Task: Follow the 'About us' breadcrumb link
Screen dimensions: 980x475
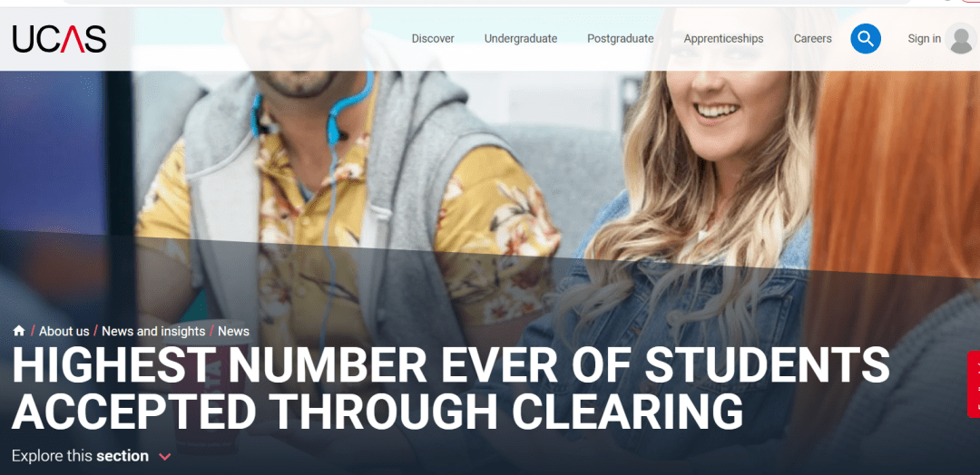Action: (x=64, y=332)
